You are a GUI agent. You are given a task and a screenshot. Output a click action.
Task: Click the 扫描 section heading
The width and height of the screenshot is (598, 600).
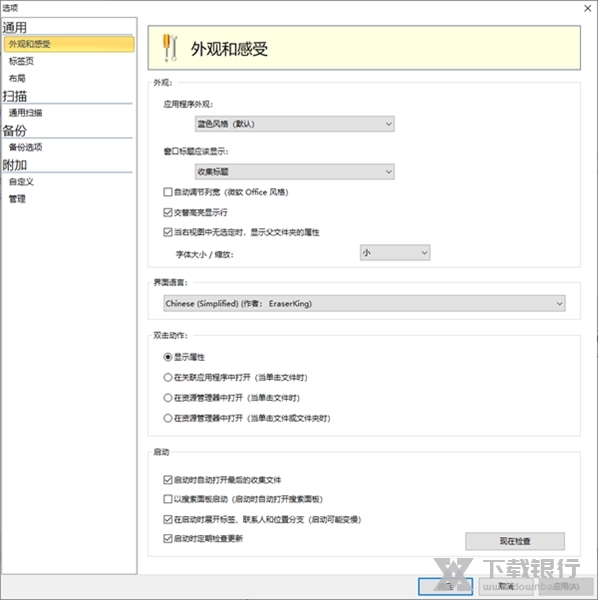point(15,96)
